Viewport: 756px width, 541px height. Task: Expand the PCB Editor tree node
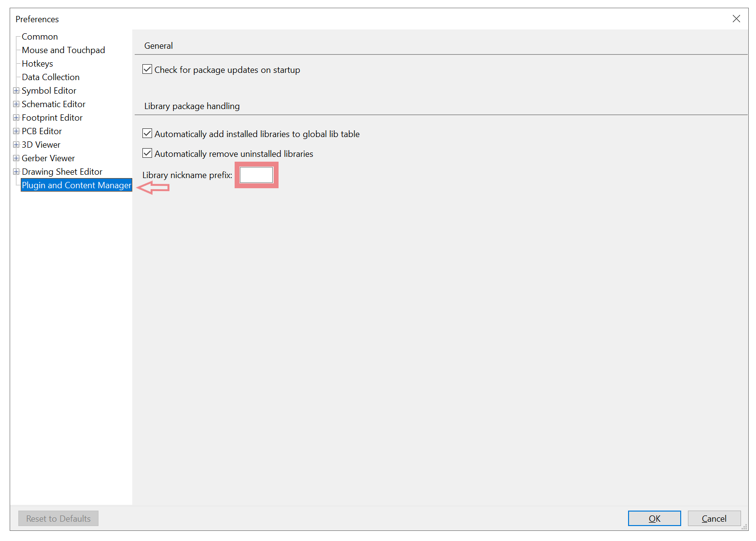[16, 131]
